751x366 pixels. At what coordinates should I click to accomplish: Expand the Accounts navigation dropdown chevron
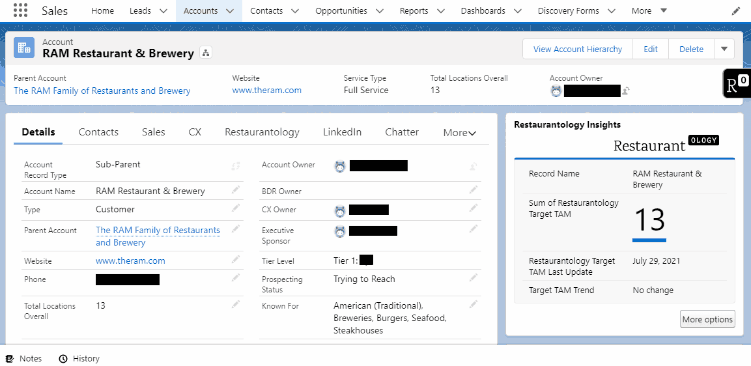(x=230, y=11)
